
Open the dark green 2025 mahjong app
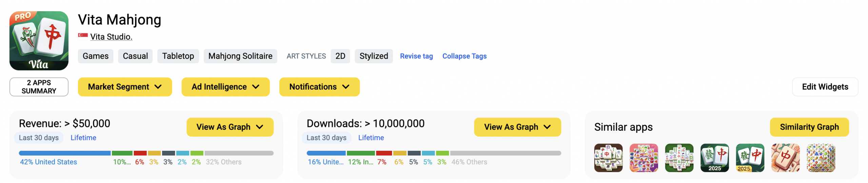coord(714,158)
